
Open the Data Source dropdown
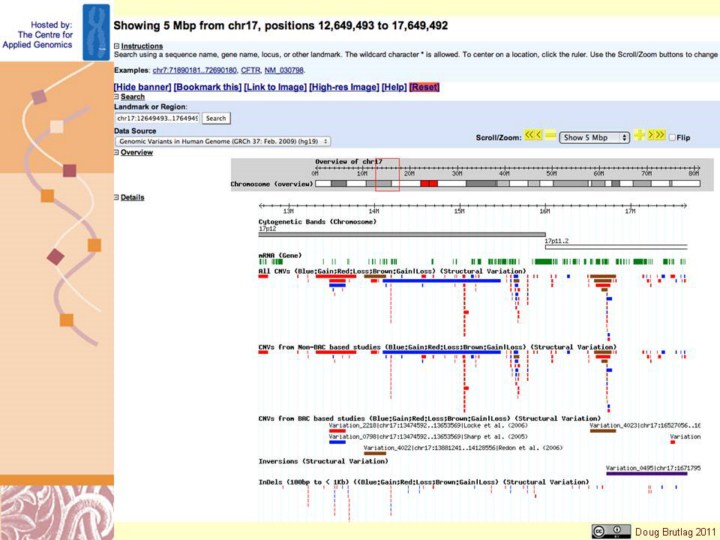coord(222,142)
